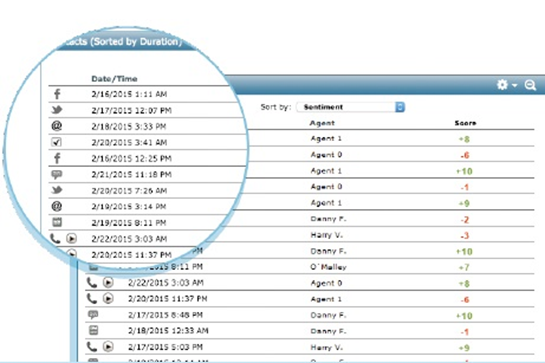The height and width of the screenshot is (363, 545).
Task: Play recording in the Agent 0 +8 row
Action: [108, 282]
